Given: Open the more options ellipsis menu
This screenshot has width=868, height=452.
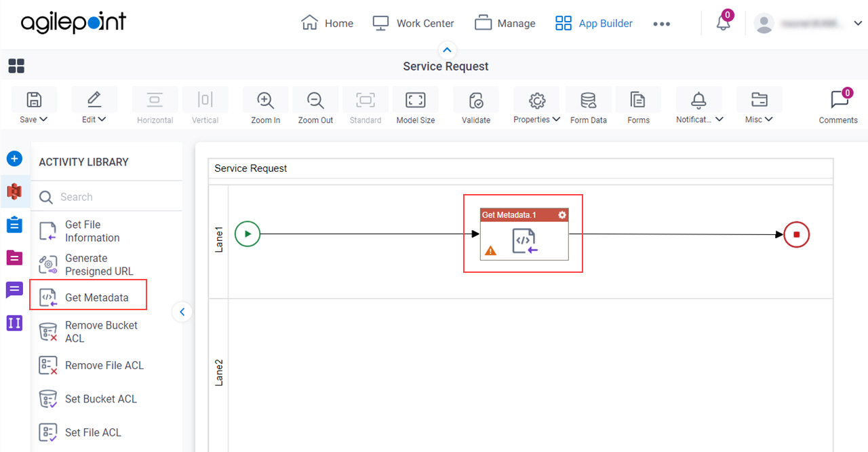Looking at the screenshot, I should pyautogui.click(x=661, y=24).
